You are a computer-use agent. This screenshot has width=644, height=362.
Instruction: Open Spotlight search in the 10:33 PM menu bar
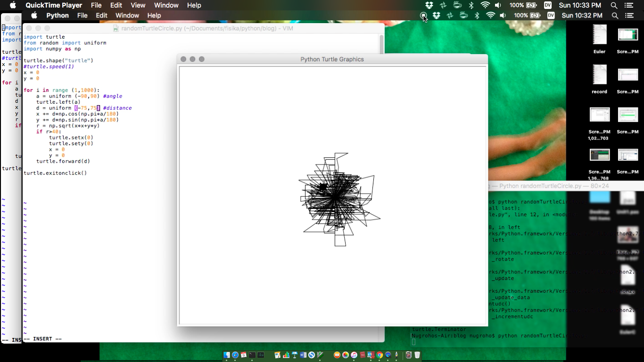click(x=614, y=5)
